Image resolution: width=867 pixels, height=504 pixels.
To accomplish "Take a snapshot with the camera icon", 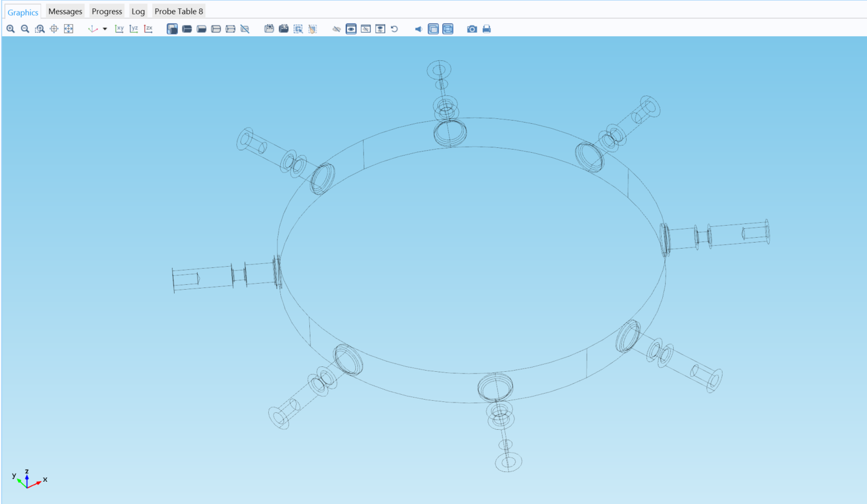I will (472, 29).
